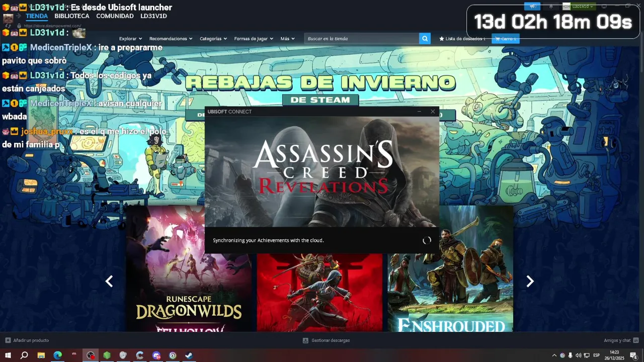Click Añadir un producto
644x362 pixels.
[27, 340]
